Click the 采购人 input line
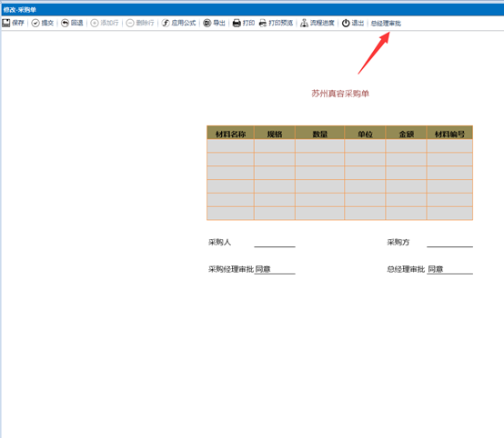 [x=275, y=242]
